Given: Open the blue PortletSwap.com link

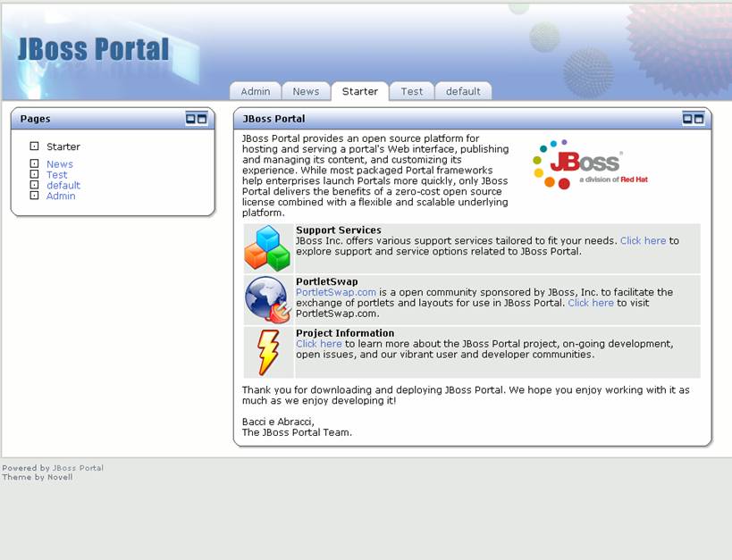Looking at the screenshot, I should (336, 292).
